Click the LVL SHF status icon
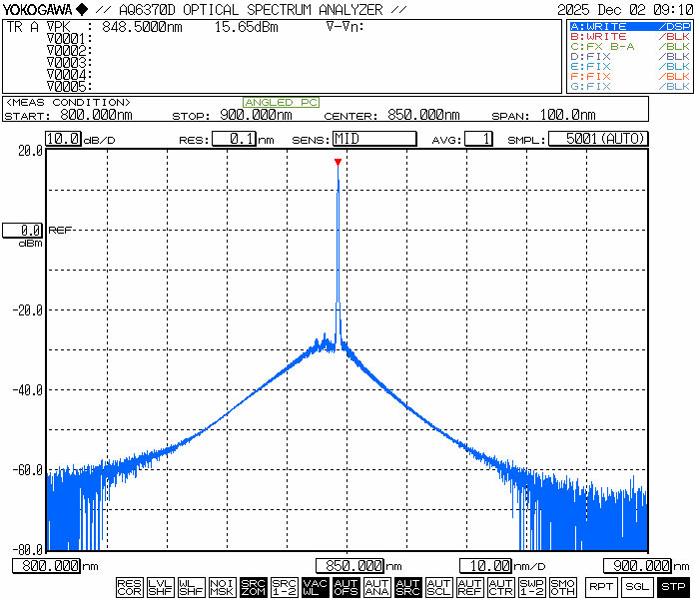Screen dimensions: 700x599 pos(160,587)
